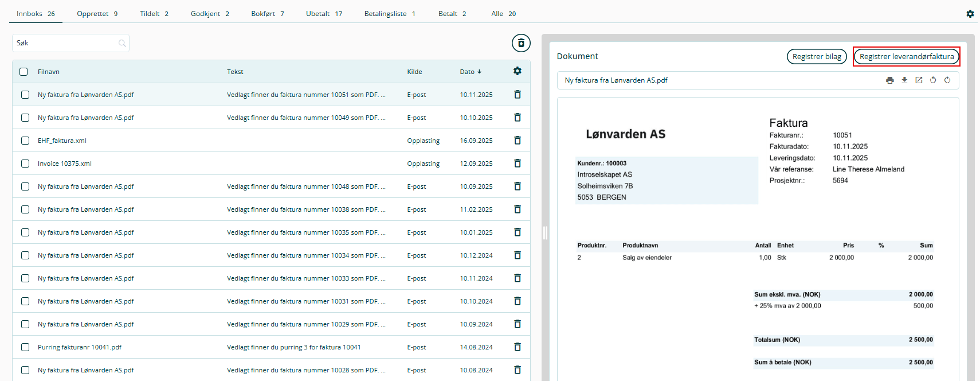Rotate the document clockwise
The width and height of the screenshot is (980, 381).
[x=947, y=80]
